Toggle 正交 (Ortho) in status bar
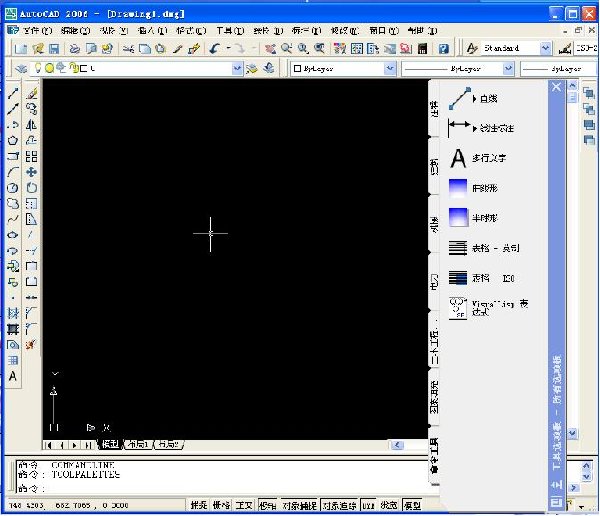This screenshot has height=516, width=600. (244, 505)
